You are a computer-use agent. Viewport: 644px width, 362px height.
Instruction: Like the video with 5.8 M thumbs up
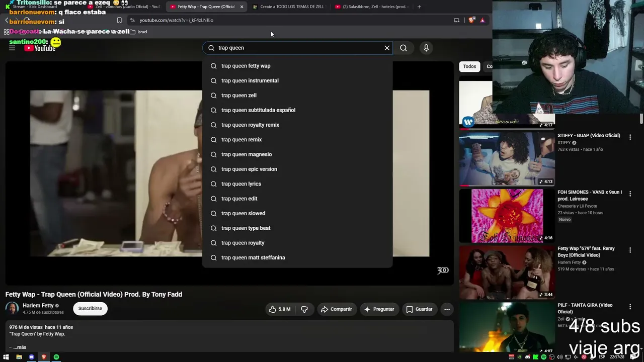tap(280, 309)
